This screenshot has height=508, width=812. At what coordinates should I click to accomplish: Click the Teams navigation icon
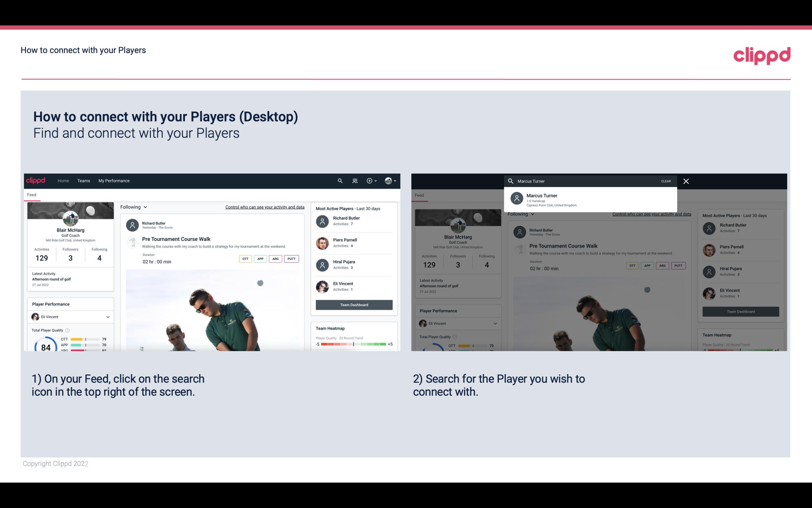click(x=84, y=180)
